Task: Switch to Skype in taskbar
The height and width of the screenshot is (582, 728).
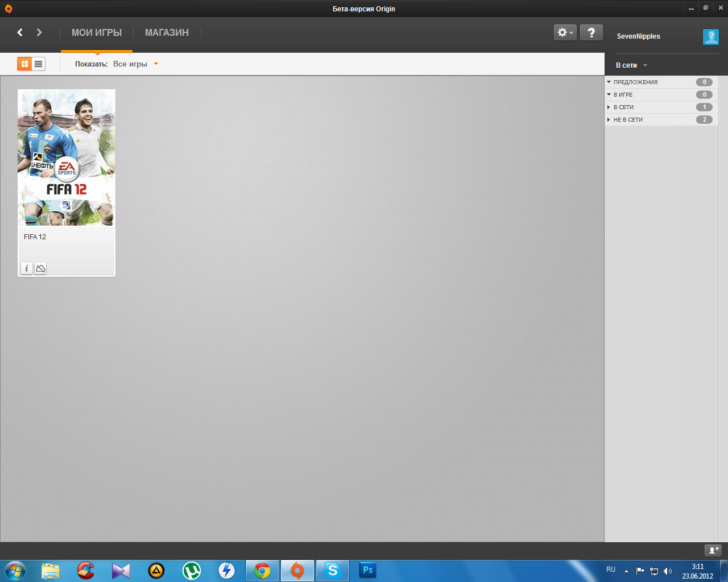Action: [x=333, y=570]
